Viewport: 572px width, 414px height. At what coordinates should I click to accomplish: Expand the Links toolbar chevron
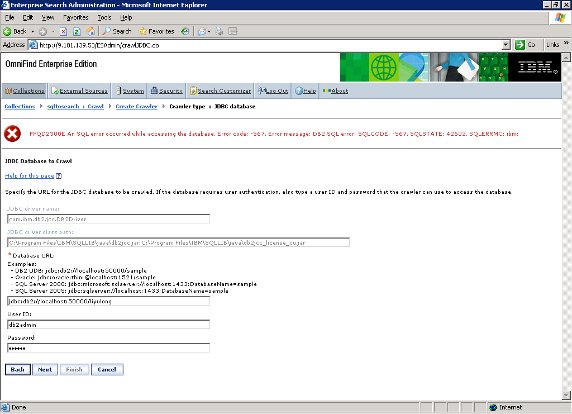(x=566, y=43)
